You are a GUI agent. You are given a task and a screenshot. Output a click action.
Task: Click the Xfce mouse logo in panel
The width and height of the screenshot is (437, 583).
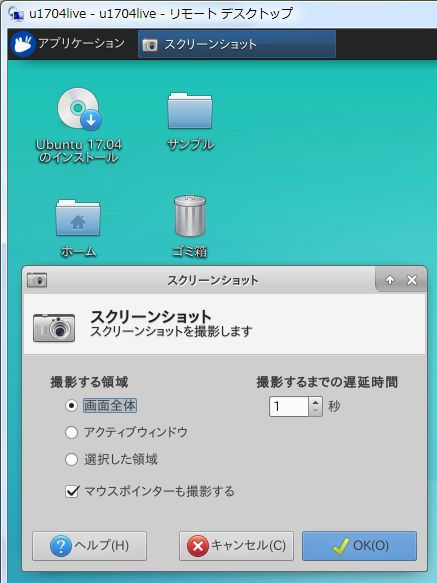coord(23,44)
